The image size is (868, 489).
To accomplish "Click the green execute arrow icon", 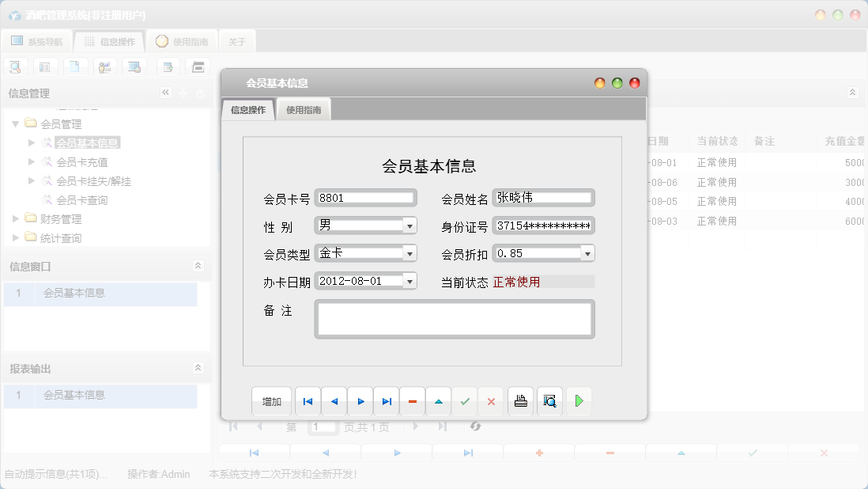I will click(x=579, y=401).
